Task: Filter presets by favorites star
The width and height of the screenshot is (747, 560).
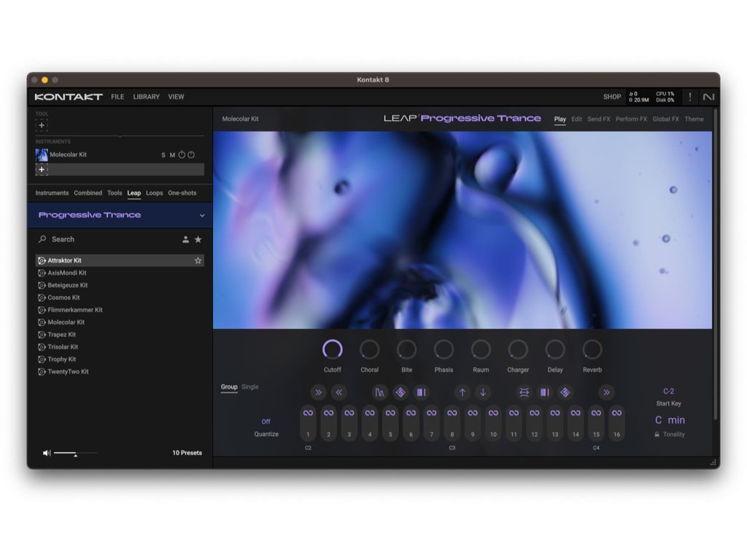Action: [x=198, y=239]
